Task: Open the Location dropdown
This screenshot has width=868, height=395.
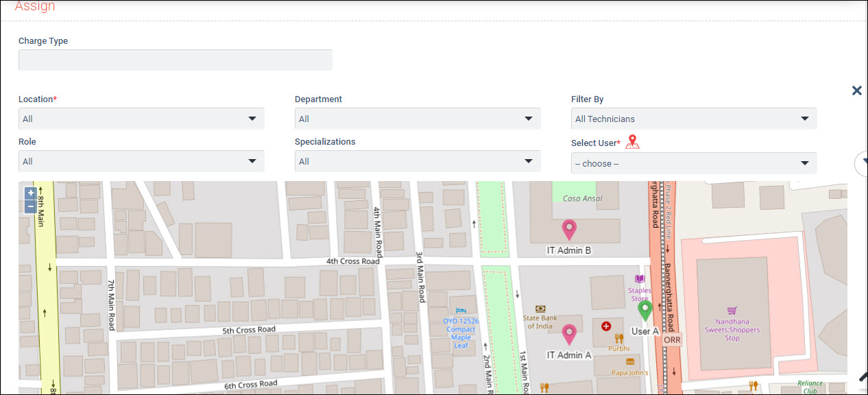Action: click(141, 119)
